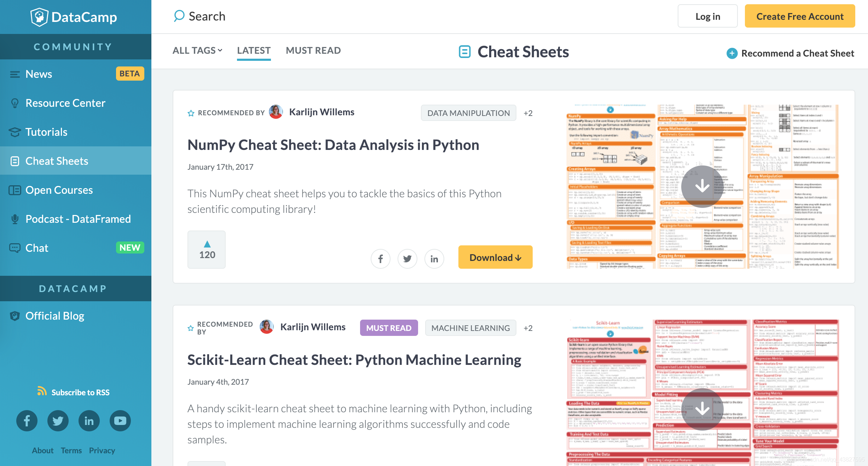Click the star toggle on NumPy cheat sheet
The image size is (868, 466).
click(x=191, y=113)
